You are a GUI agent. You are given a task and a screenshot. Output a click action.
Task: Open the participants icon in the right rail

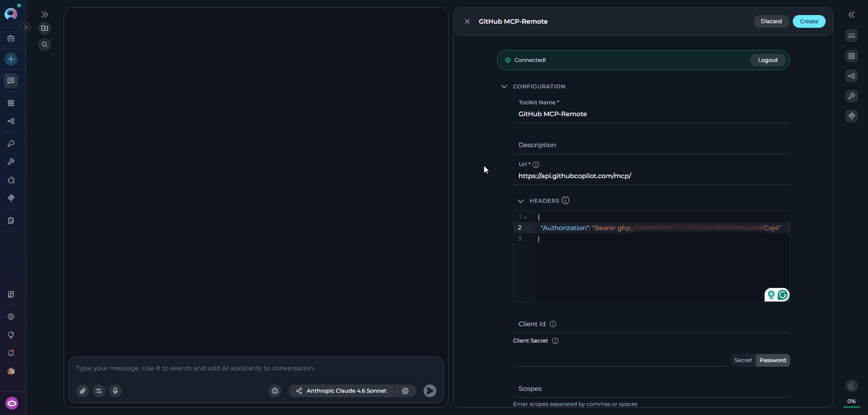point(852,36)
